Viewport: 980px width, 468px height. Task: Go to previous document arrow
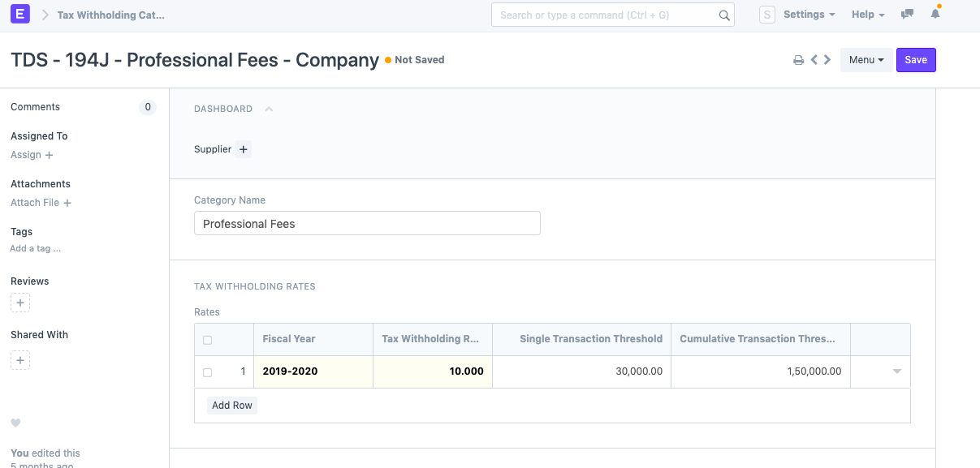click(x=814, y=60)
